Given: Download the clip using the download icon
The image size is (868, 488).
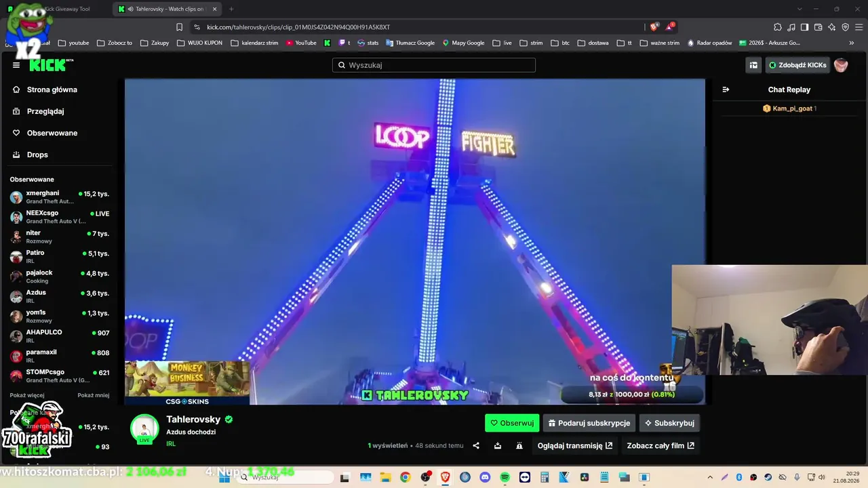Looking at the screenshot, I should click(498, 445).
